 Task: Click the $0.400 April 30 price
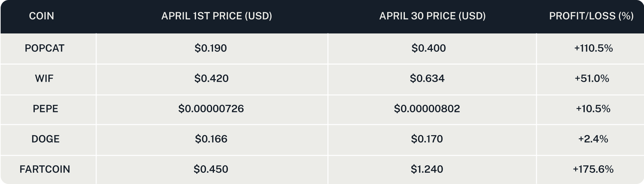pos(429,48)
